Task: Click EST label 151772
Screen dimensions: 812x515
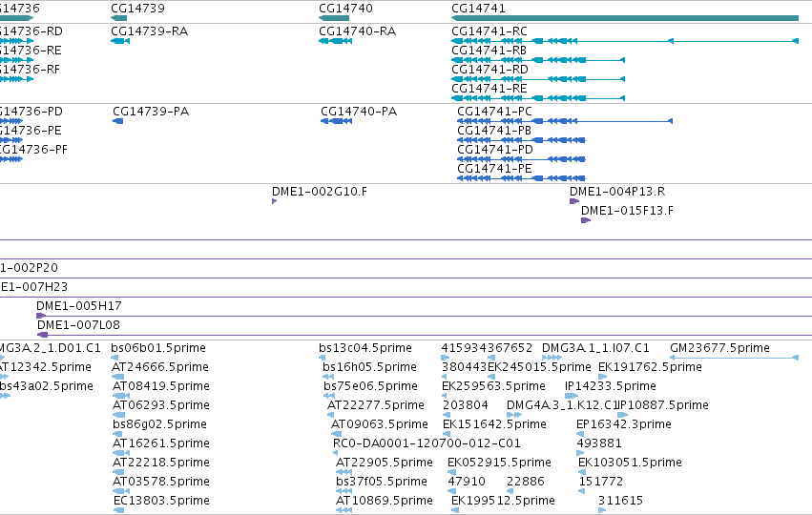Action: 601,482
